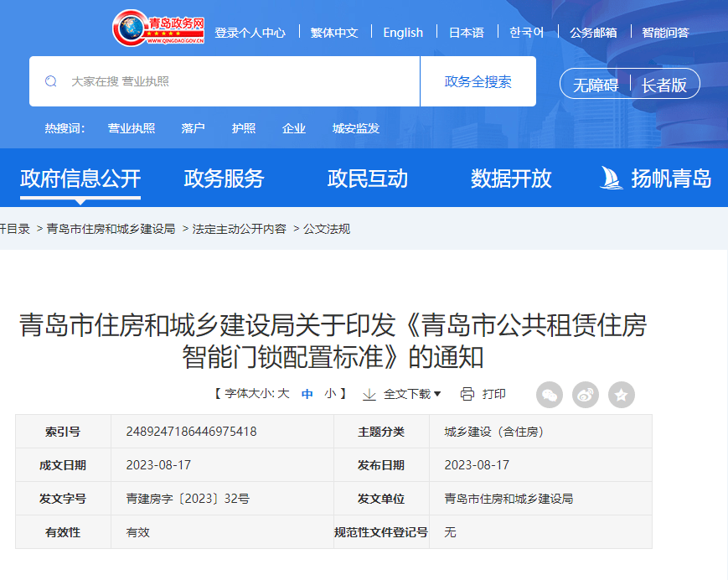The height and width of the screenshot is (580, 728).
Task: Click the 政务全搜索 search button
Action: click(478, 82)
